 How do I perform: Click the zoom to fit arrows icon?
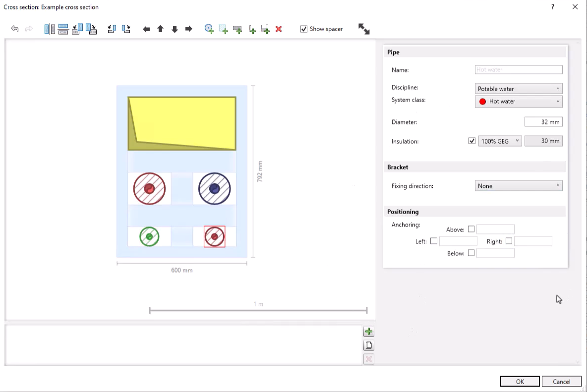(x=364, y=29)
